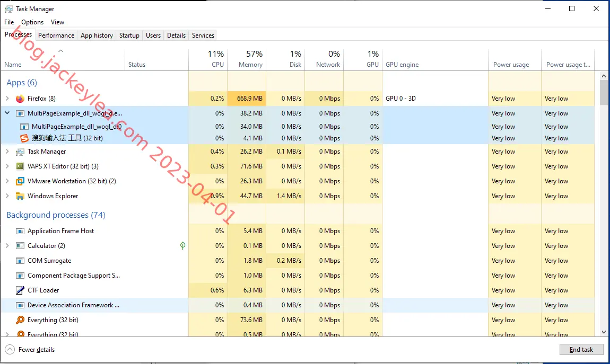The width and height of the screenshot is (610, 364).
Task: Sort by the Status column header
Action: pos(156,60)
